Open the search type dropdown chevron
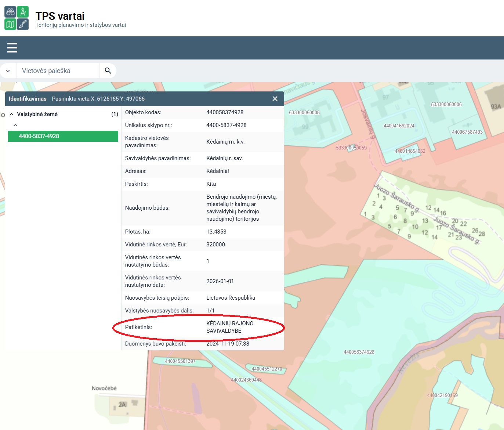 8,71
